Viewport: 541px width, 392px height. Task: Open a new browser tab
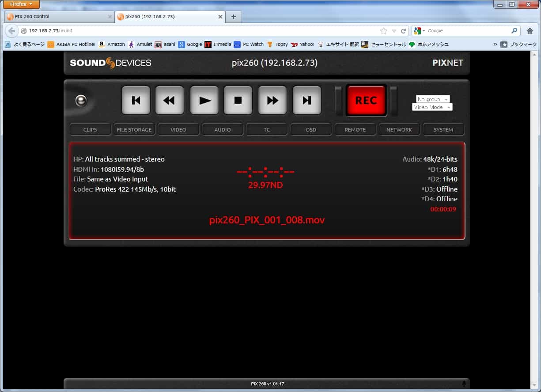234,17
